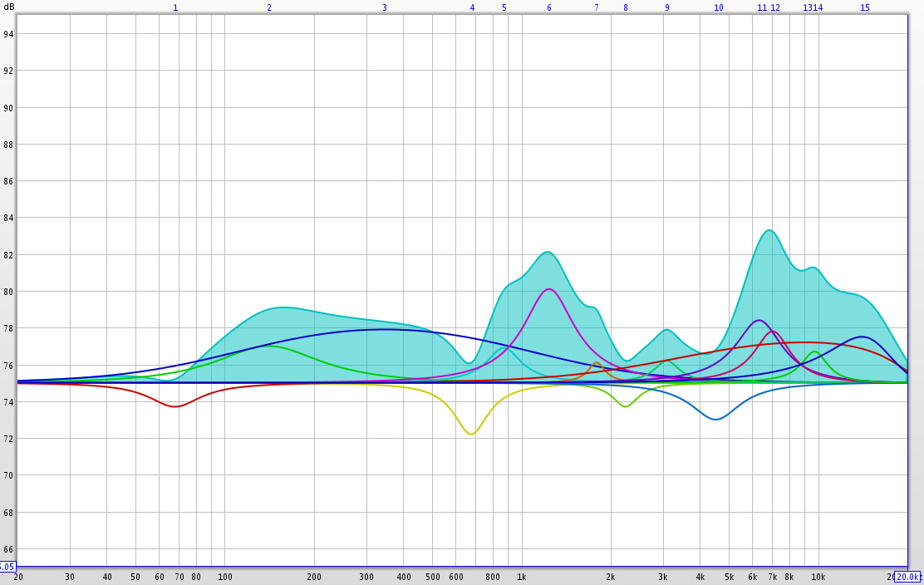Click the 20.0k upper frequency field
Screen dimensions: 924x585
(907, 576)
